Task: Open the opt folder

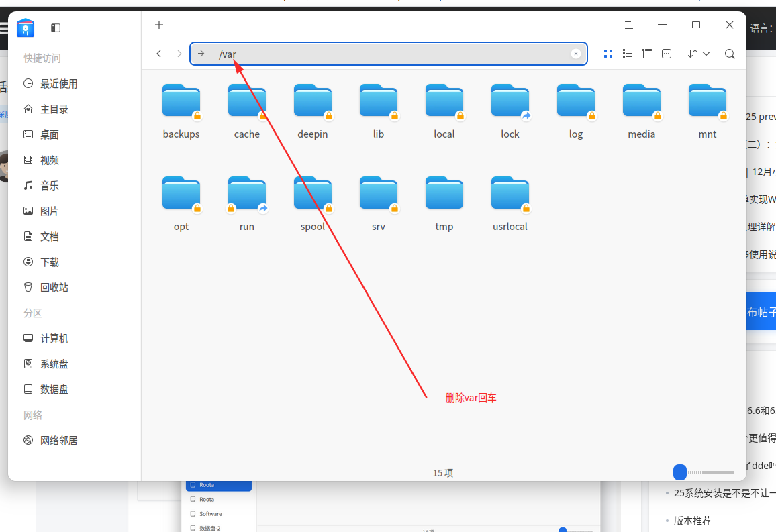Action: 181,204
